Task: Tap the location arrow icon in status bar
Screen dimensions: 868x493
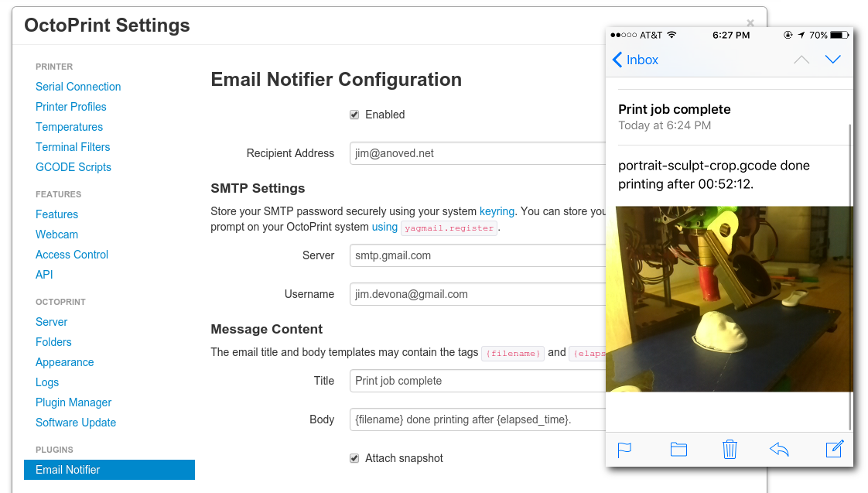Action: (801, 35)
